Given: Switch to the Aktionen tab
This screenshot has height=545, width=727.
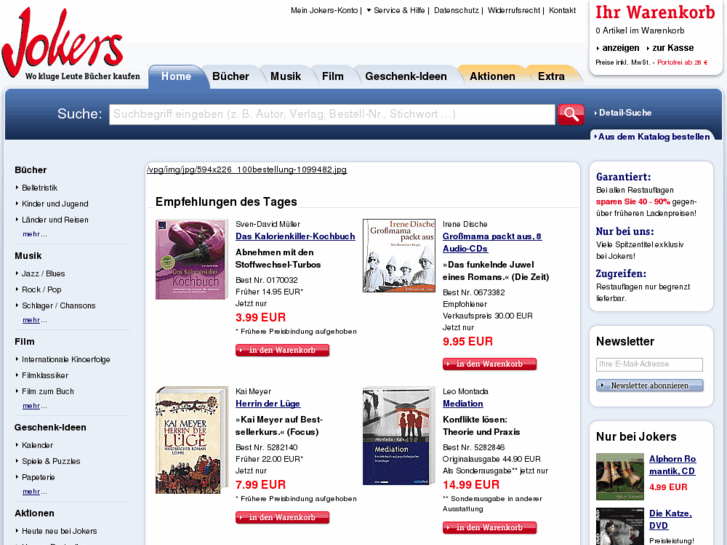Looking at the screenshot, I should point(492,77).
